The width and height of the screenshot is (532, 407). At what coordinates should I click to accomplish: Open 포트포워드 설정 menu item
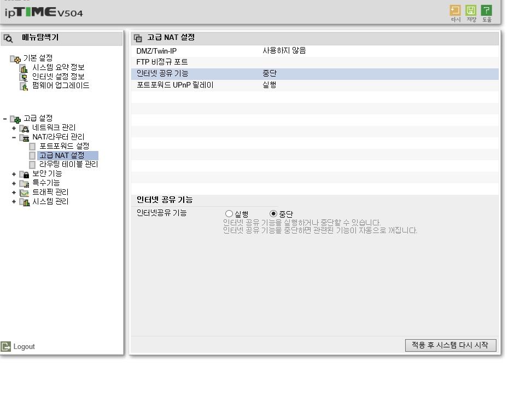point(64,146)
